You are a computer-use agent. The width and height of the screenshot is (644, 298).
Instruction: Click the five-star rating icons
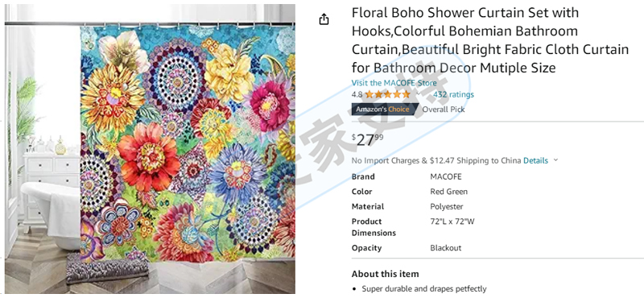click(388, 95)
